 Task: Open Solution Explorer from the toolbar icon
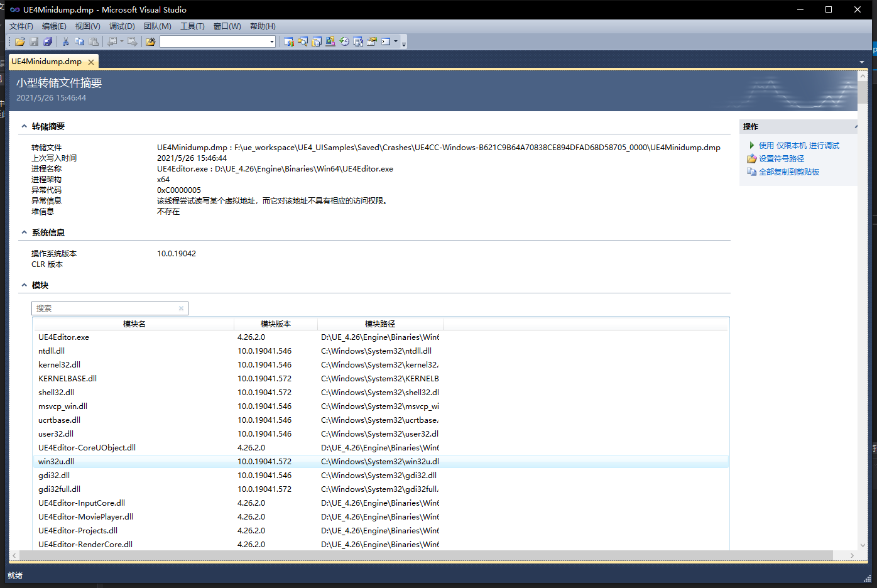tap(288, 41)
